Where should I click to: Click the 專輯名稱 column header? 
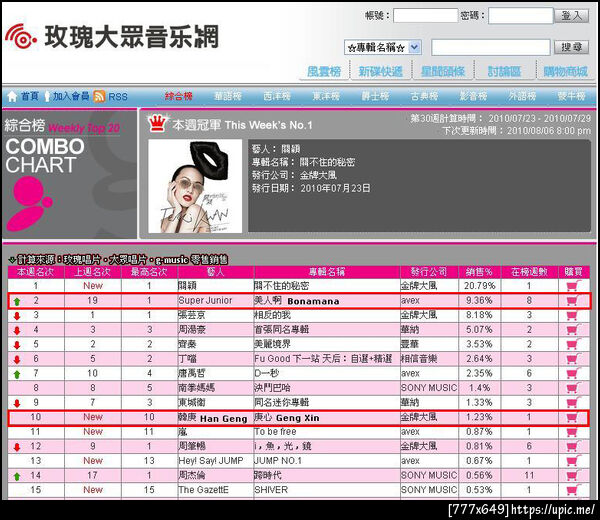pyautogui.click(x=327, y=272)
